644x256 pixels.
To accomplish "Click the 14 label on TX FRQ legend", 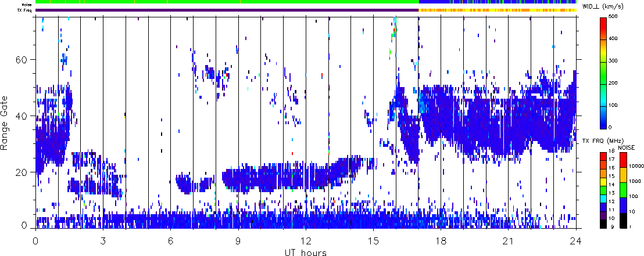I will coord(611,185).
